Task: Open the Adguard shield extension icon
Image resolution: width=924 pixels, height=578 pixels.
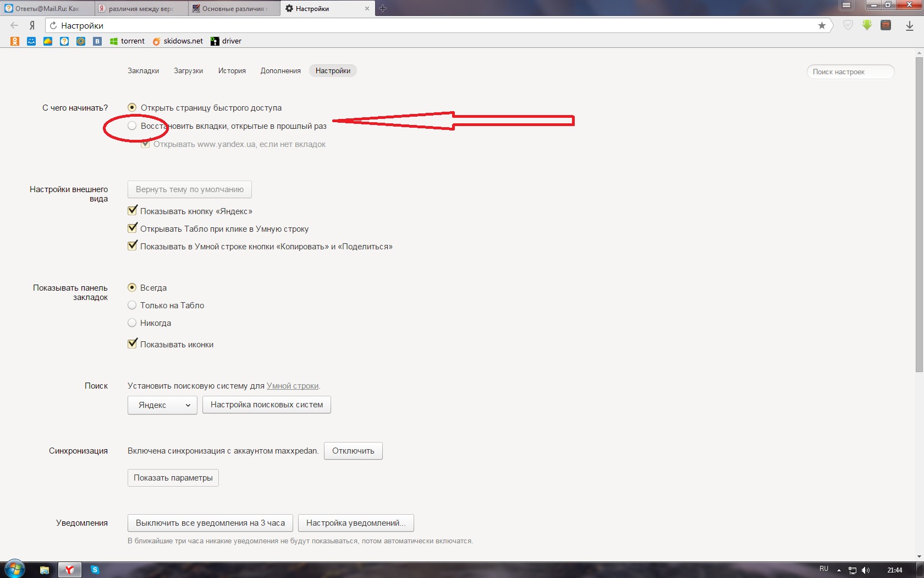Action: pyautogui.click(x=848, y=25)
